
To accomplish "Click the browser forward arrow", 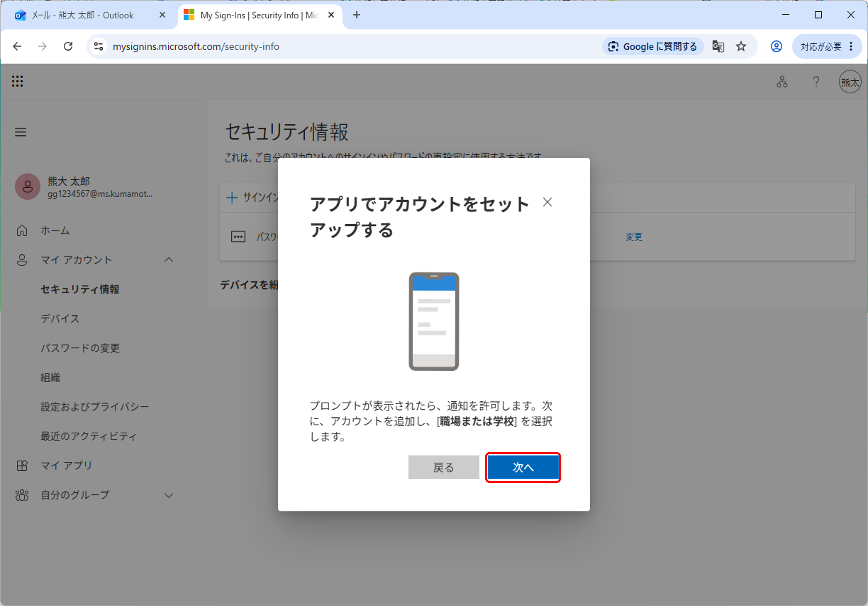I will [x=42, y=46].
